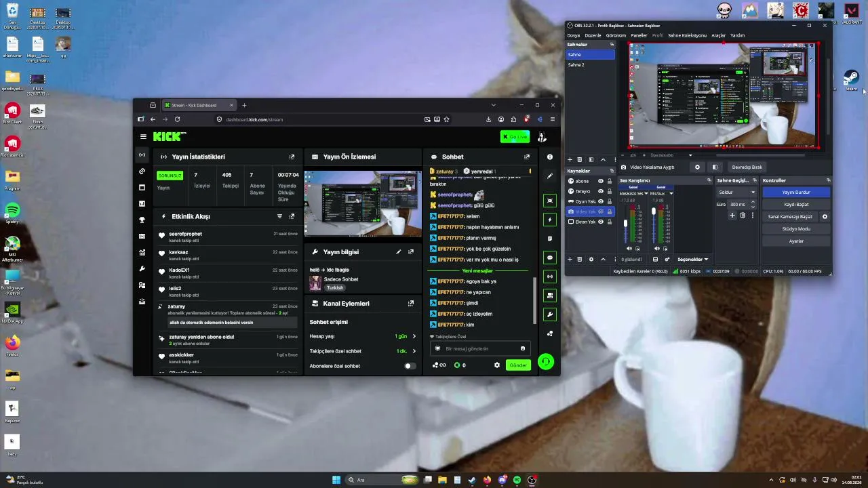Open Stüdyo Modu in OBS
This screenshot has width=868, height=488.
pyautogui.click(x=796, y=229)
